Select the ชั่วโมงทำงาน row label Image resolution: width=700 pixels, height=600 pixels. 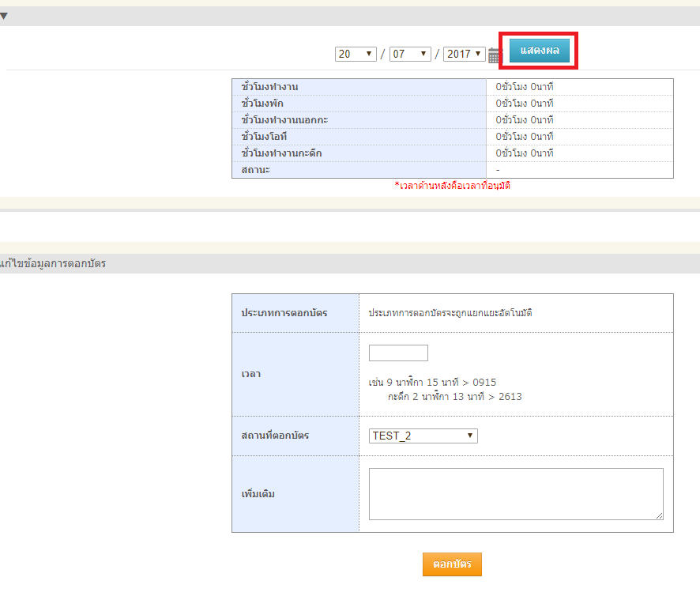coord(269,86)
